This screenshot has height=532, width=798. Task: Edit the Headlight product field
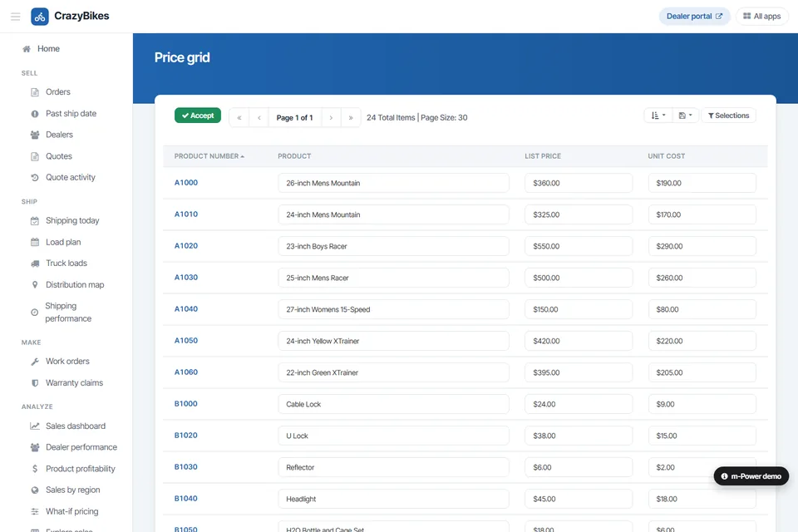[393, 499]
